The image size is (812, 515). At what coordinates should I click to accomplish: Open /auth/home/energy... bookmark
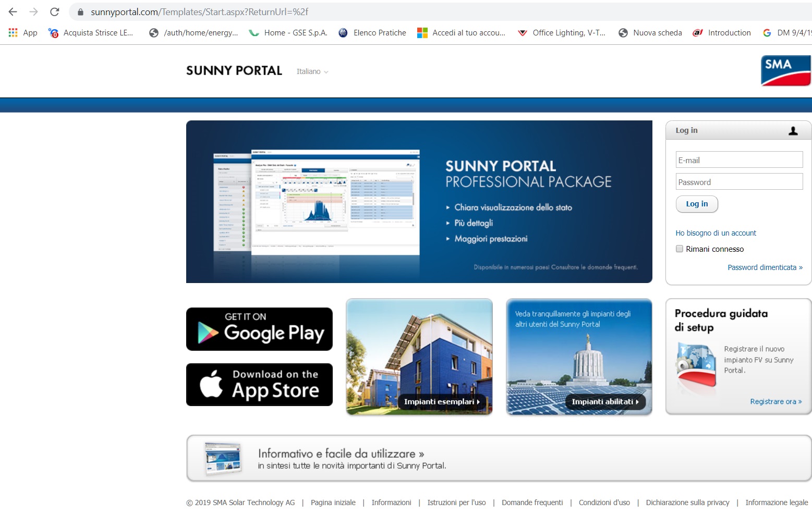pos(193,32)
